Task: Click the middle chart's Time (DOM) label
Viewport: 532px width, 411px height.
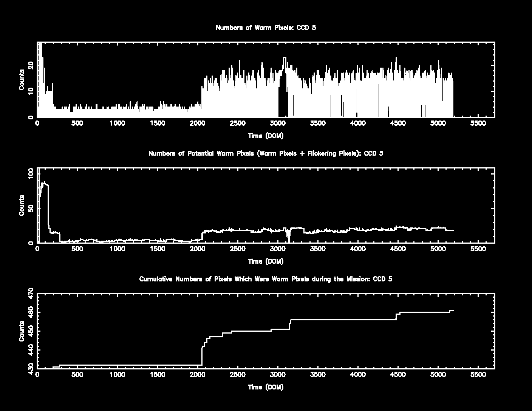Action: pos(266,261)
